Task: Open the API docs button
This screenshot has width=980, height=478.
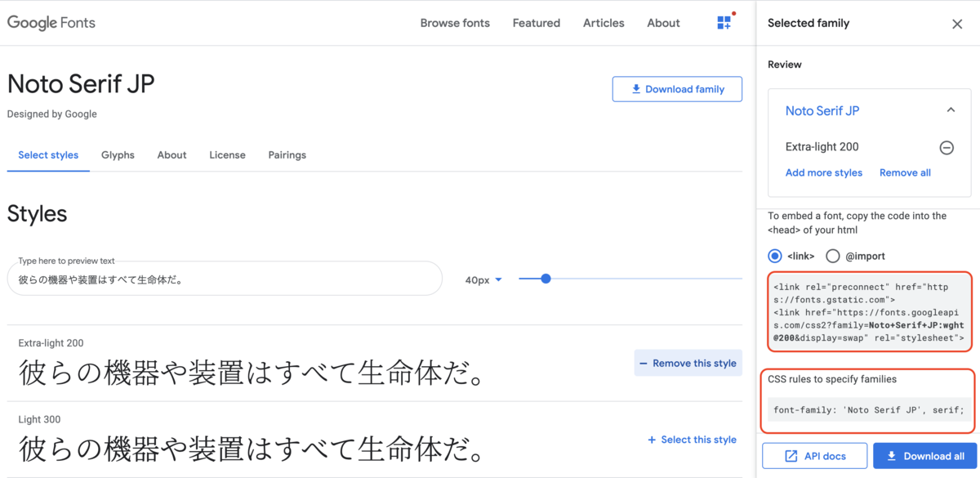Action: [x=813, y=456]
